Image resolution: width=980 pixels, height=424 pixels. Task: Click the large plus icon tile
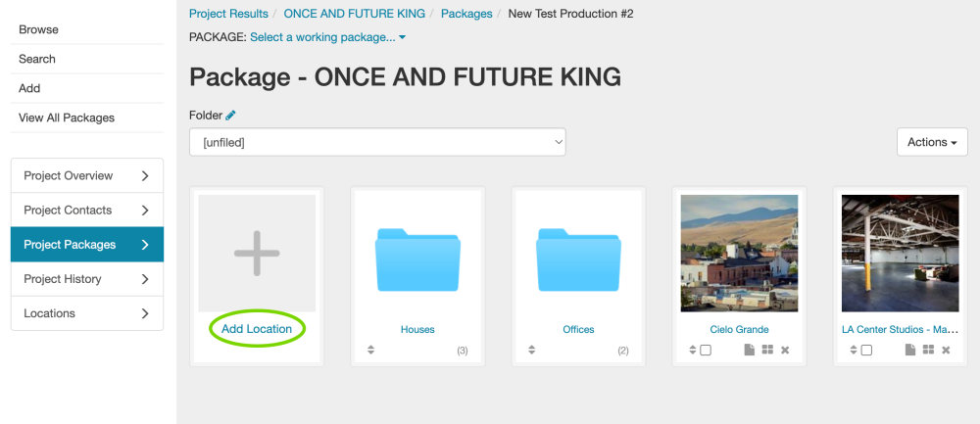tap(257, 254)
